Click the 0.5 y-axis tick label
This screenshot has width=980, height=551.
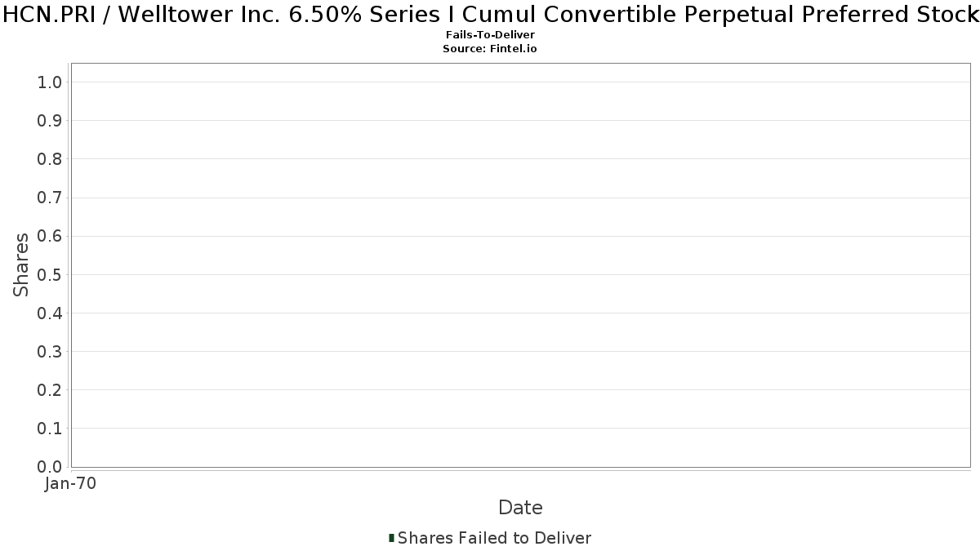point(50,274)
